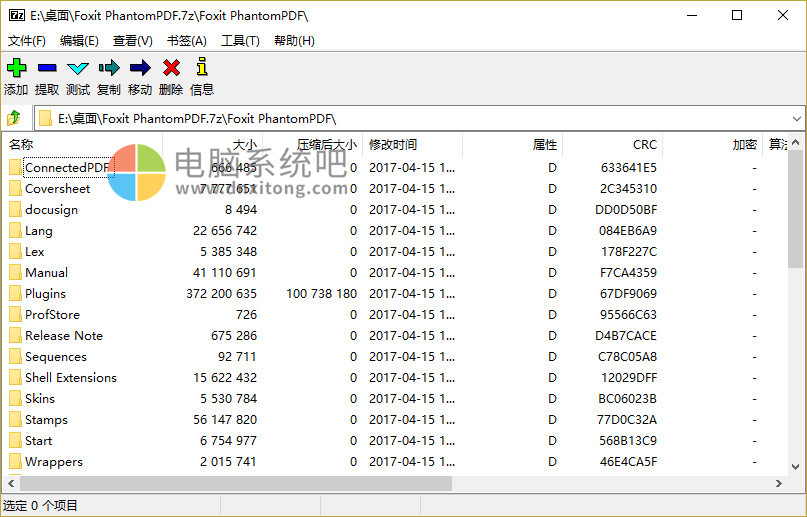Viewport: 807px width, 517px height.
Task: Click the yellow Info (信息) icon
Action: tap(202, 67)
